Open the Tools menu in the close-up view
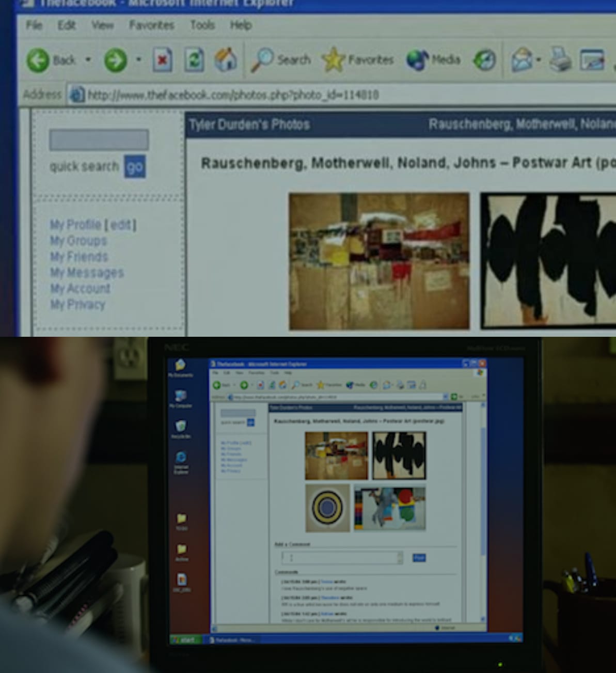616x673 pixels. [202, 25]
